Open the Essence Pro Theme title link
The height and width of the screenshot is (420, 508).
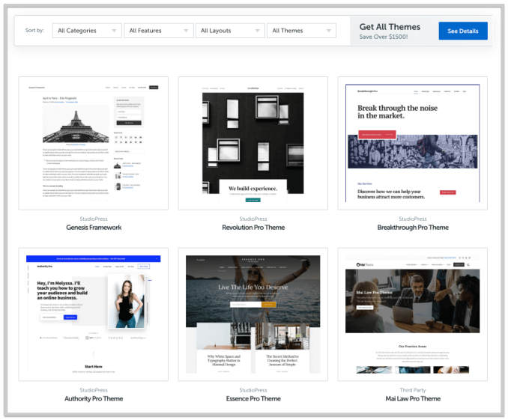pyautogui.click(x=253, y=399)
